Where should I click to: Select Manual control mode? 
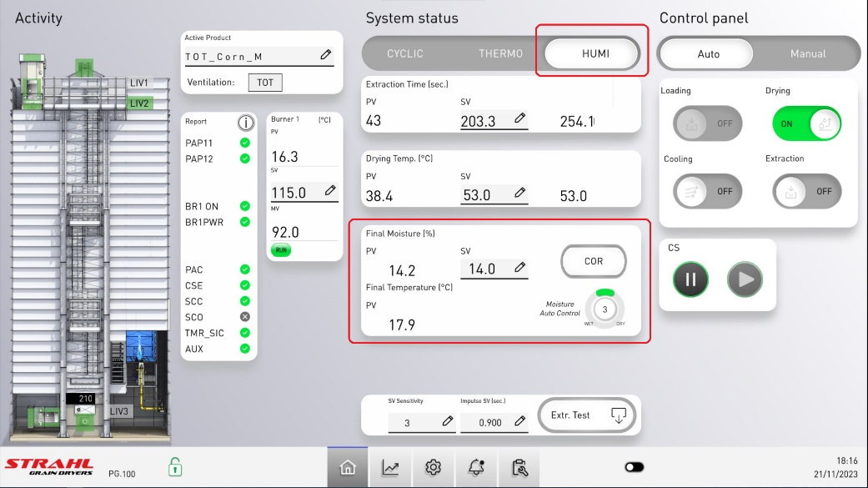pos(807,53)
